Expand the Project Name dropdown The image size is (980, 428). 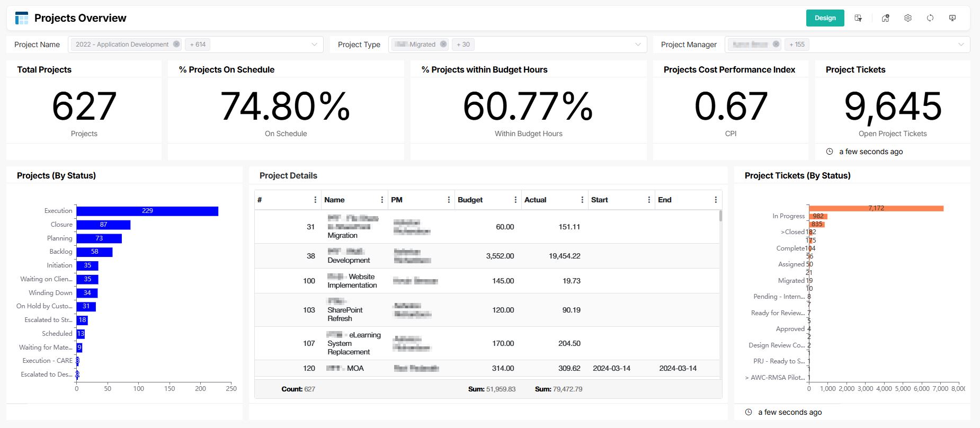315,44
